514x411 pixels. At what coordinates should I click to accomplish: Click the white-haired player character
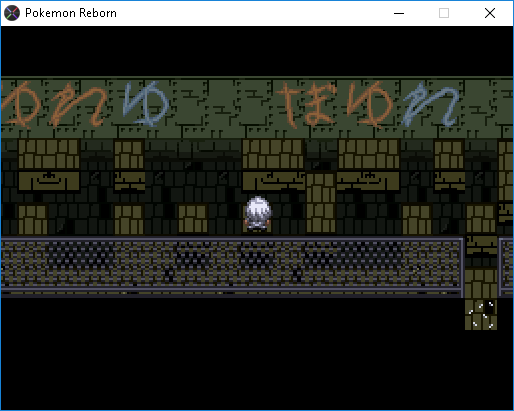(257, 214)
